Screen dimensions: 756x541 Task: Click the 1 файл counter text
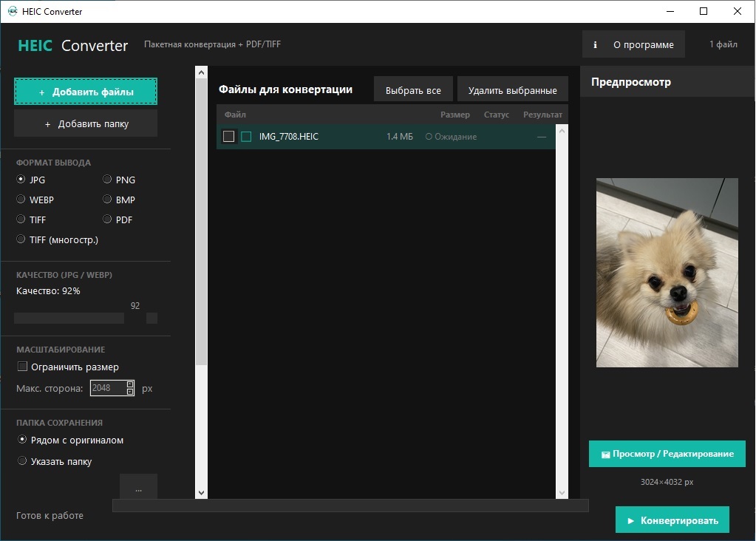point(723,44)
